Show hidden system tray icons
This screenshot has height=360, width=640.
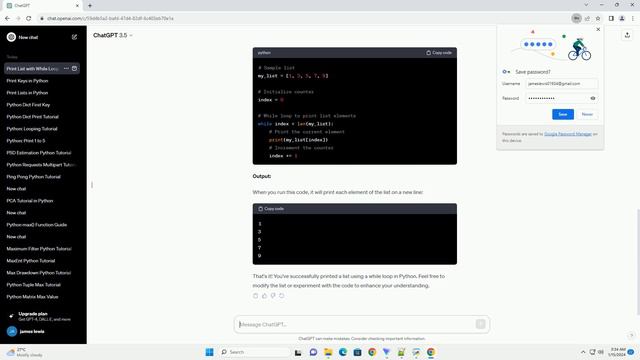pyautogui.click(x=583, y=352)
